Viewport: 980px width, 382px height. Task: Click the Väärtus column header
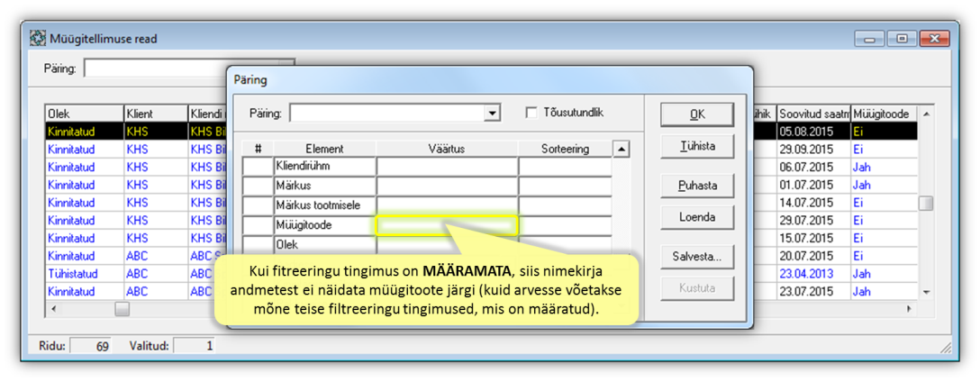(x=447, y=149)
